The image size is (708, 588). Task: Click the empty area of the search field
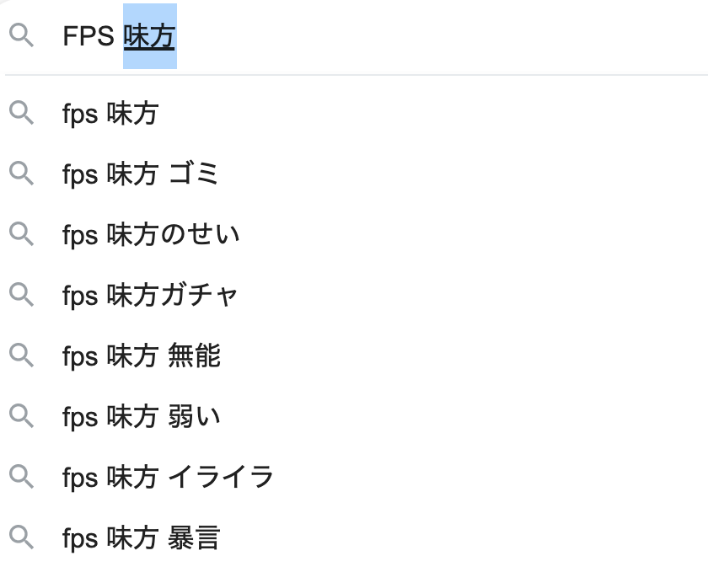coord(438,36)
